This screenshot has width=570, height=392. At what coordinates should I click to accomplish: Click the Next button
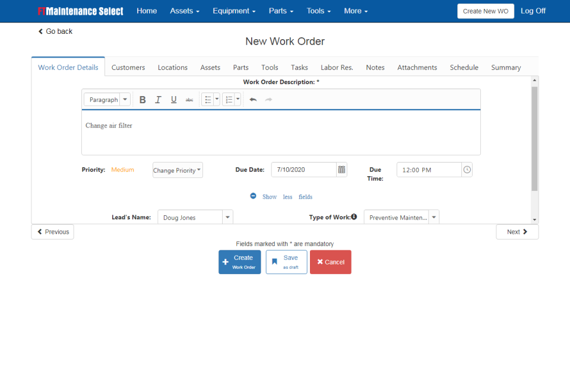coord(517,232)
